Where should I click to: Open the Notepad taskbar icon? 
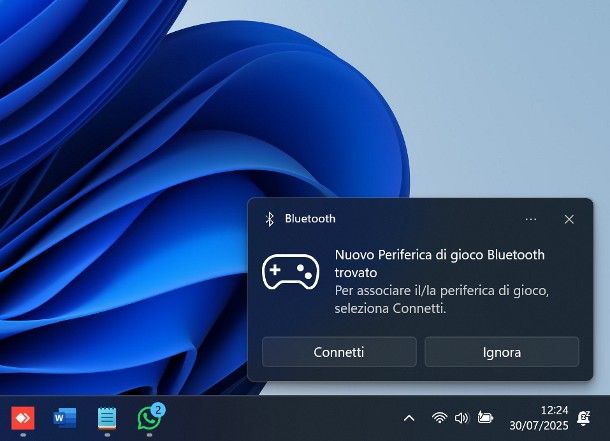coord(107,418)
